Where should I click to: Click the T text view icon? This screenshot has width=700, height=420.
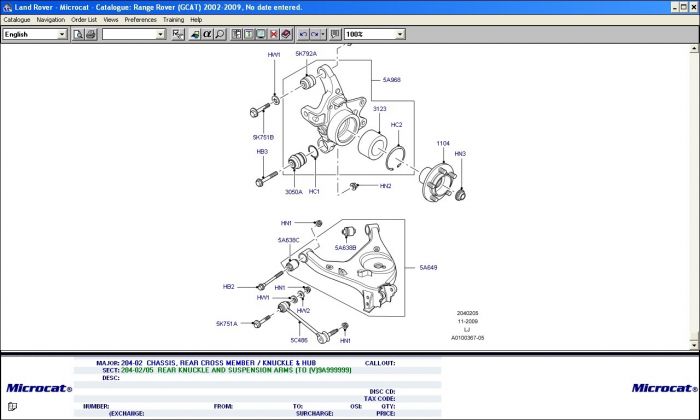click(x=249, y=34)
